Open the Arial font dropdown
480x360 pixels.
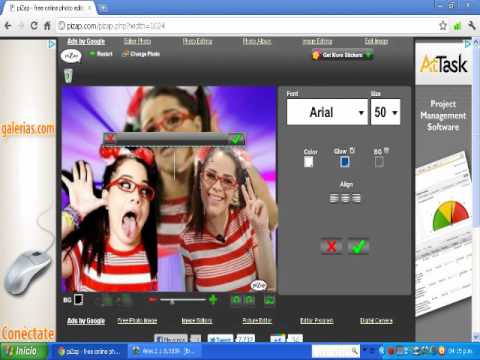(x=327, y=112)
